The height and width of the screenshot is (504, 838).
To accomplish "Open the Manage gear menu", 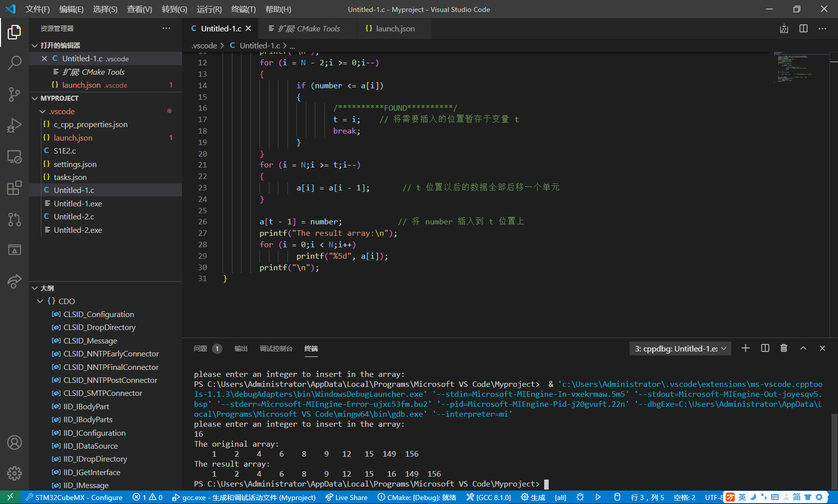I will (14, 473).
